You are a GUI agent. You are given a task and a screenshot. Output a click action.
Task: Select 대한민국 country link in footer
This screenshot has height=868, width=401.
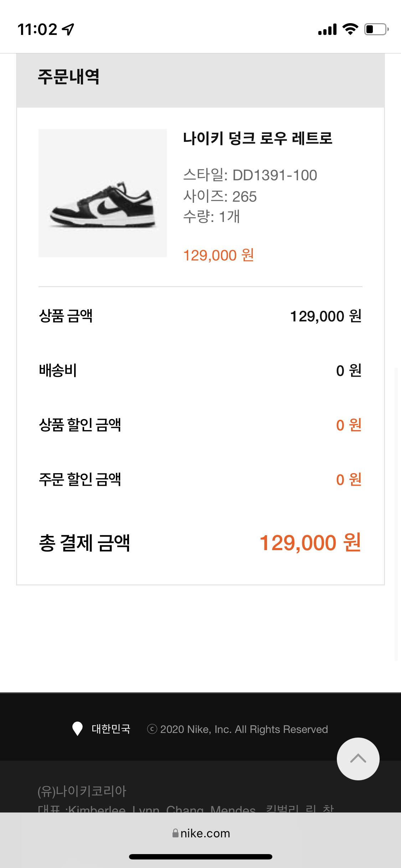click(x=111, y=729)
